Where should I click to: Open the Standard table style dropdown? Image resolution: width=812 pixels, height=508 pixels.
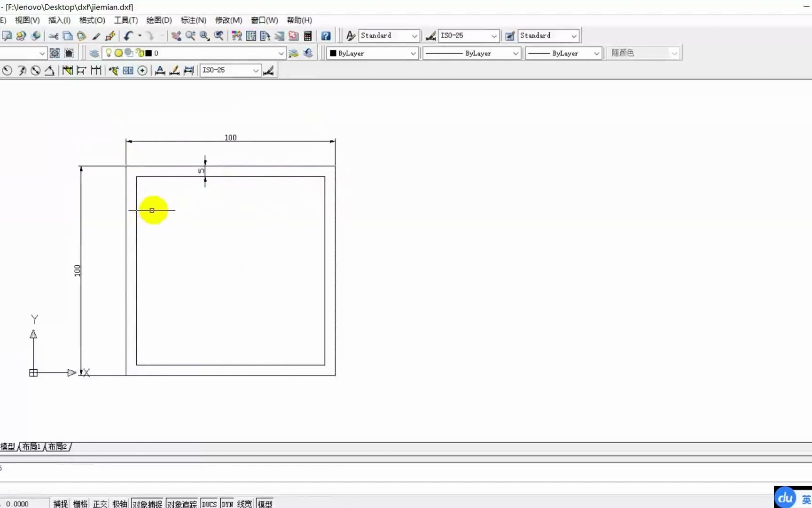click(x=548, y=36)
